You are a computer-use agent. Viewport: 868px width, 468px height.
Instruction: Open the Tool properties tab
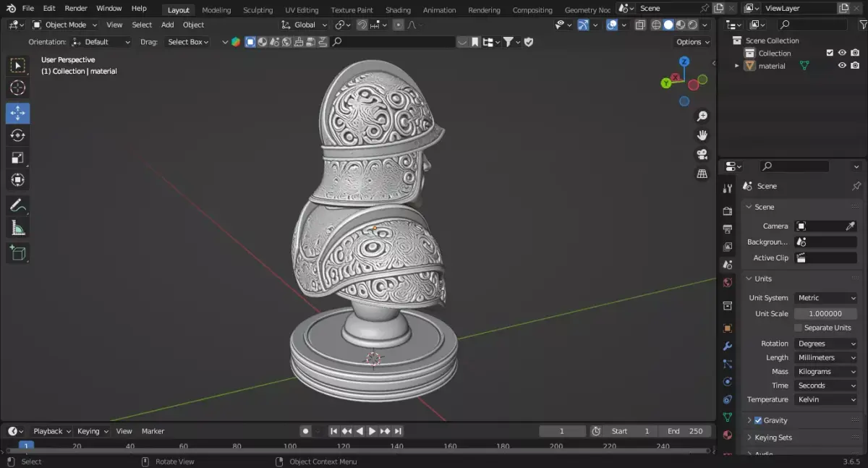click(728, 188)
